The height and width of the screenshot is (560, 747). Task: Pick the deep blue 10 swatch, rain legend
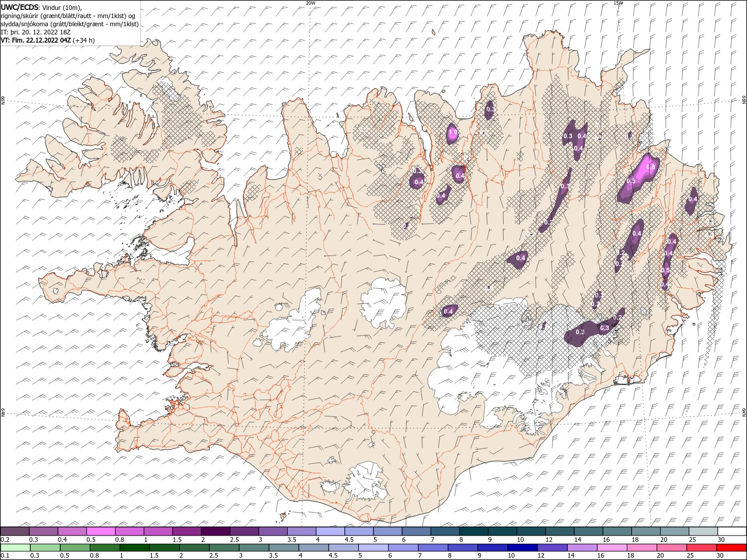coord(522,548)
